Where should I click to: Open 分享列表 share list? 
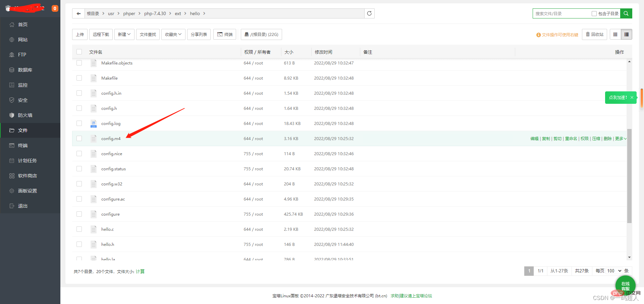coord(199,34)
